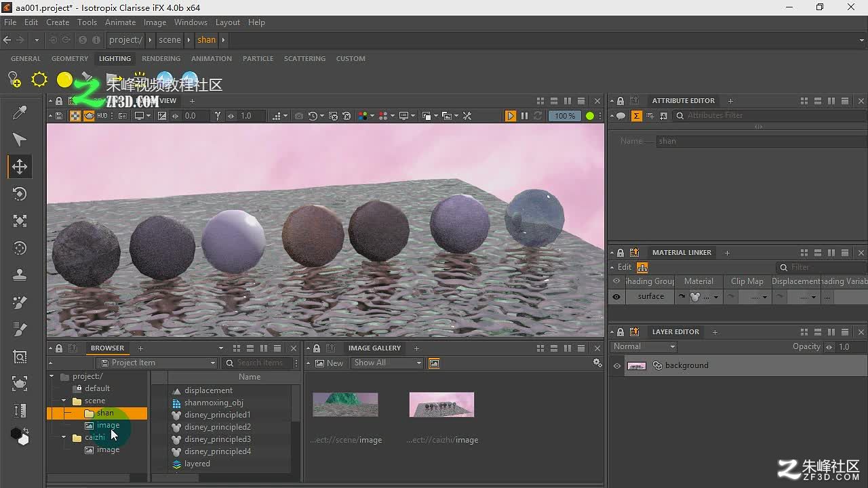
Task: Open the monitor display dropdown in viewport toolbar
Action: tap(142, 116)
